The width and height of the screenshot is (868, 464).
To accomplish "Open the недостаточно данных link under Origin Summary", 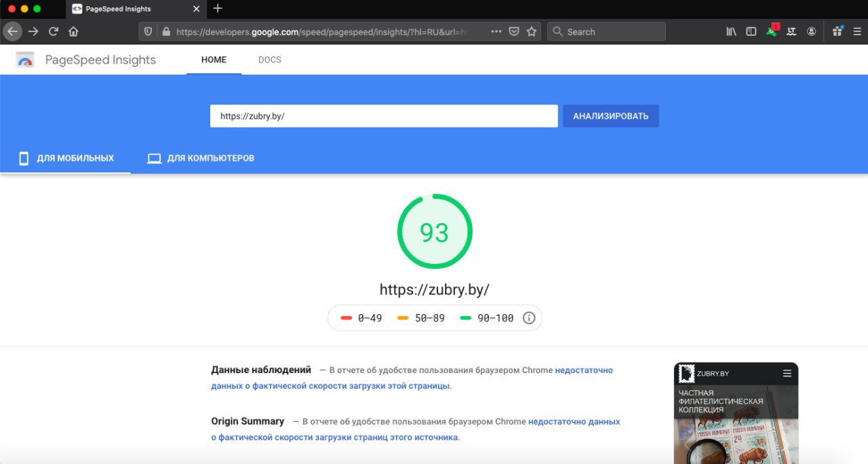I will click(416, 429).
